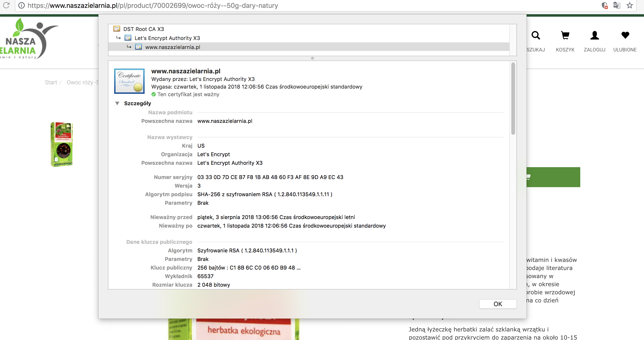Click the rose fruit product thumbnail
644x340 pixels.
(62, 144)
